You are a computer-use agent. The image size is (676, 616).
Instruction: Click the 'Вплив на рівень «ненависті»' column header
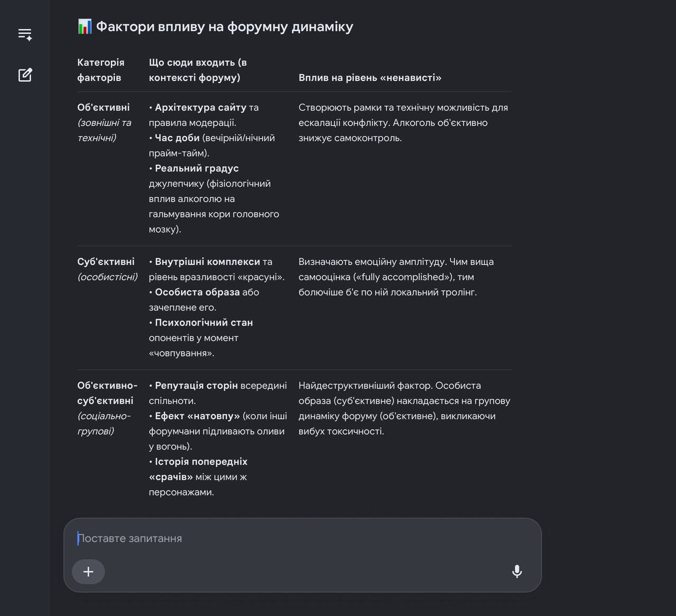(370, 78)
